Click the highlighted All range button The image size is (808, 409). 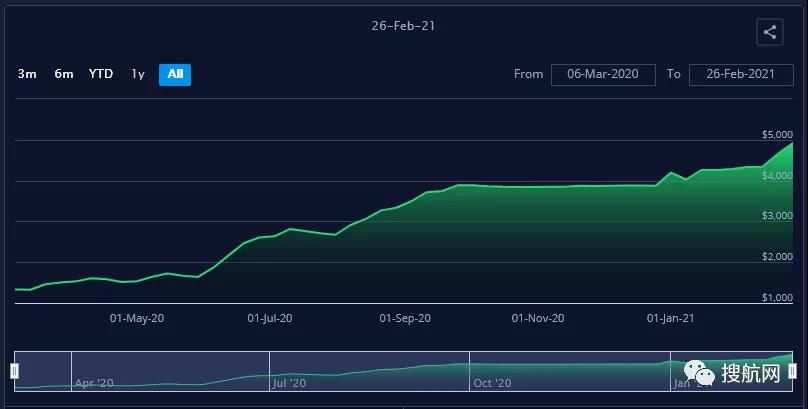tap(175, 74)
